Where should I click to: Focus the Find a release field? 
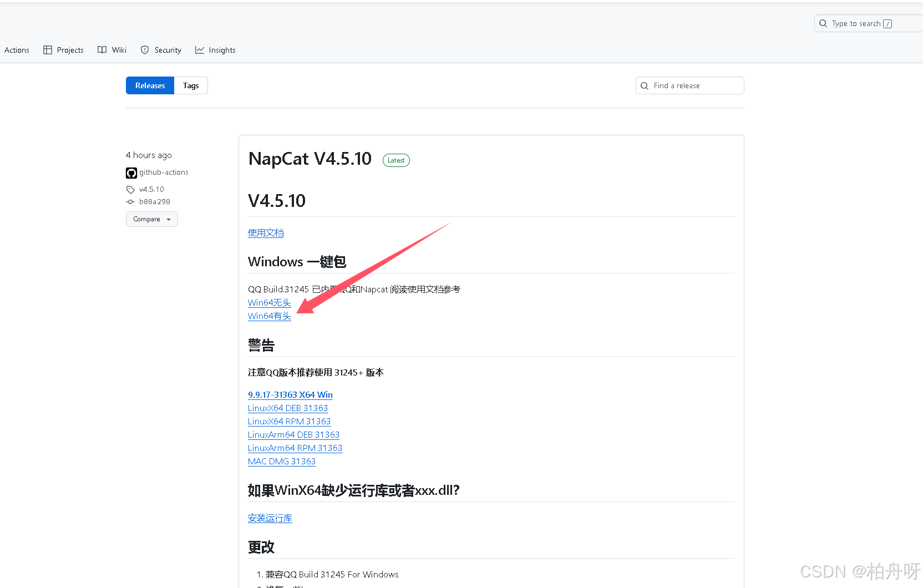click(689, 85)
